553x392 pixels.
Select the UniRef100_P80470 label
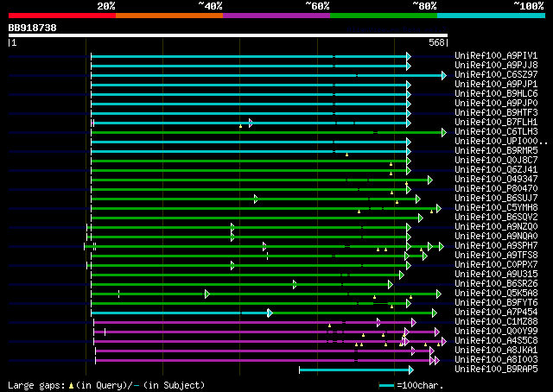(x=496, y=189)
